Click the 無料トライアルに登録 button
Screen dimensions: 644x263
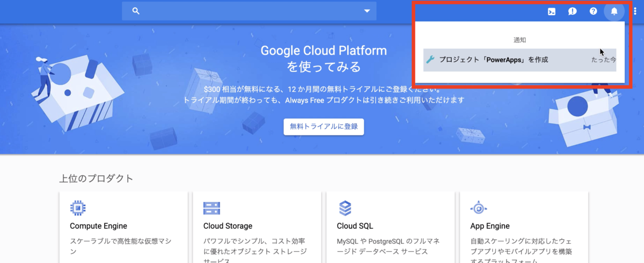point(324,127)
